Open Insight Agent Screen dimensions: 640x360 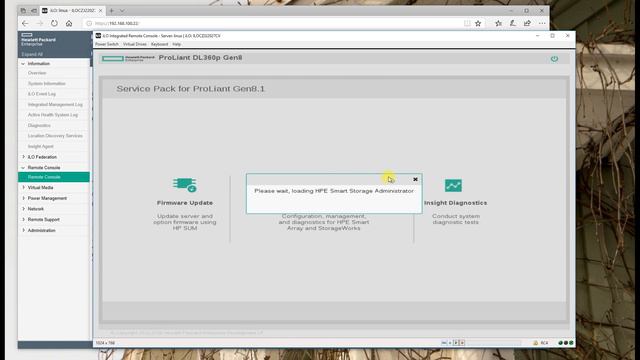coord(40,146)
